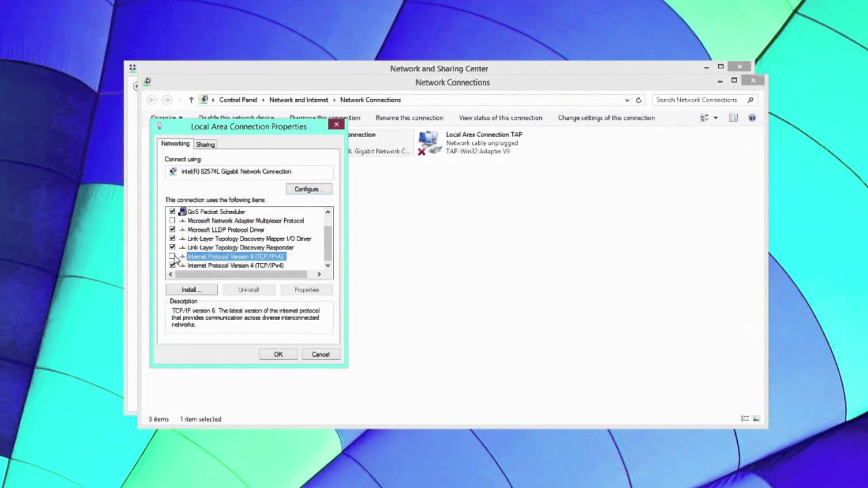Toggle Link-Layer Topology Discovery Responder checkbox
Image resolution: width=868 pixels, height=488 pixels.
point(172,247)
